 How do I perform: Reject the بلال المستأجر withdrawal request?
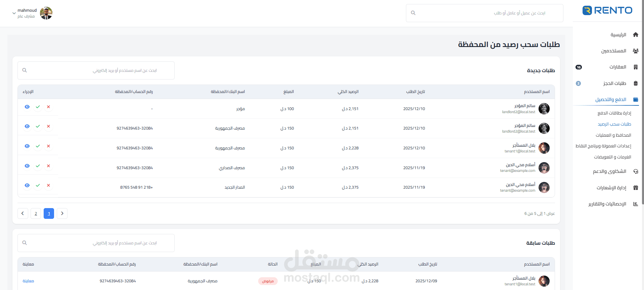coord(48,146)
